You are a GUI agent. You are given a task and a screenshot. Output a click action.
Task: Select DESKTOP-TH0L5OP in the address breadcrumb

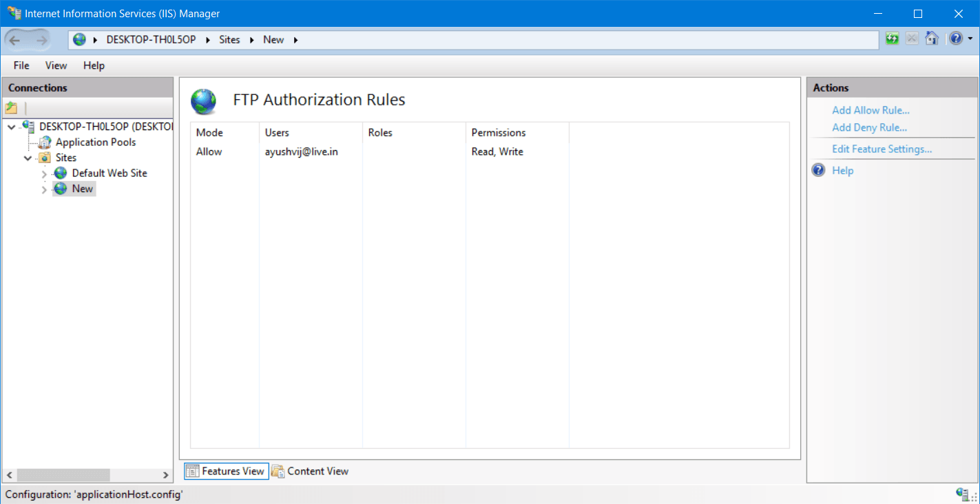[x=151, y=40]
